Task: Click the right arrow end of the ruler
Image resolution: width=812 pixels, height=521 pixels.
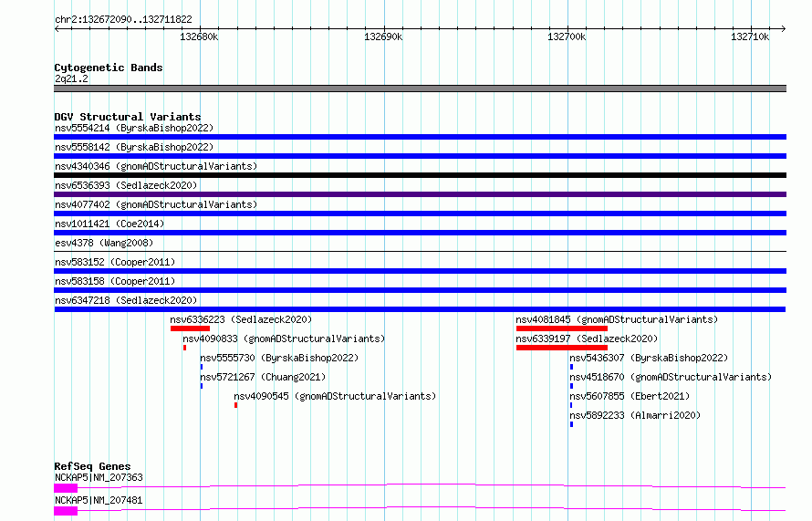Action: click(784, 28)
